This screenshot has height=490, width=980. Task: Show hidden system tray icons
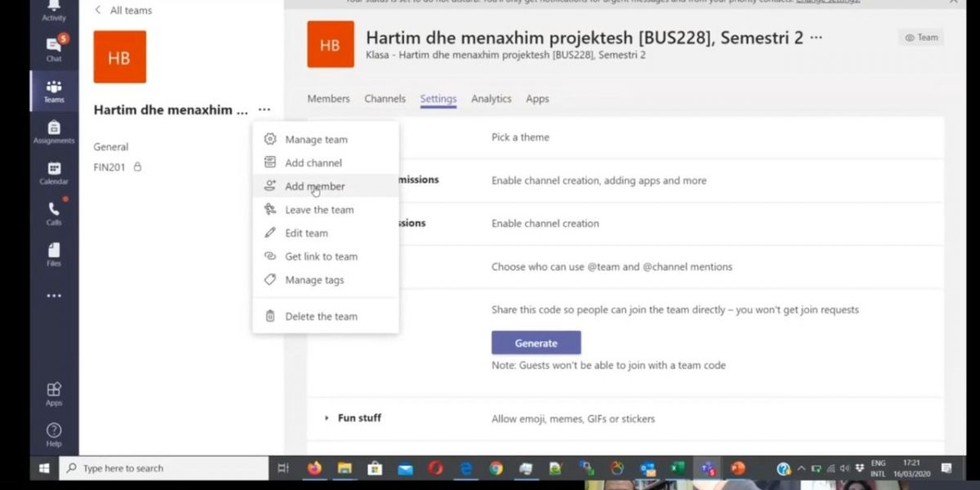tap(801, 469)
